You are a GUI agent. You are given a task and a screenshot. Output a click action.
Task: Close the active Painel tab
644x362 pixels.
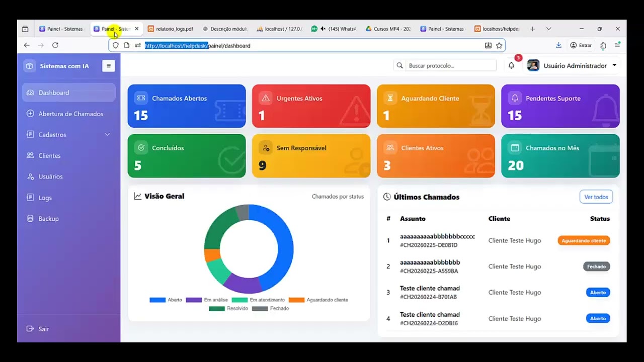click(136, 29)
